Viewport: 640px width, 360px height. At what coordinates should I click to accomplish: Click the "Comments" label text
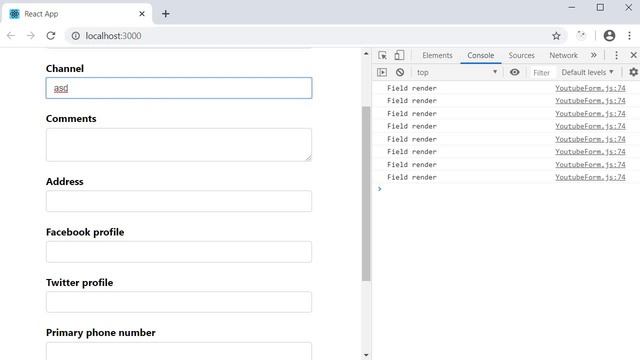click(71, 119)
